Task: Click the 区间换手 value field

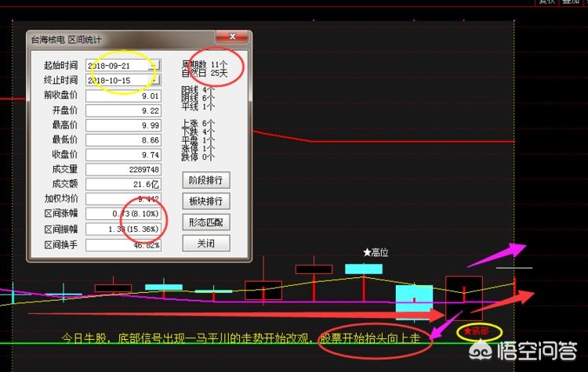Action: [123, 244]
